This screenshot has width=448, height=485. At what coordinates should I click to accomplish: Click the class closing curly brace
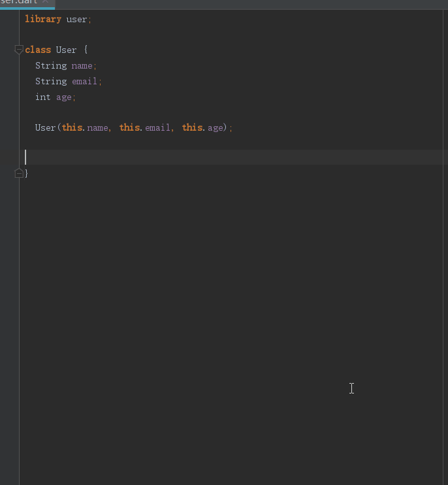pos(27,173)
